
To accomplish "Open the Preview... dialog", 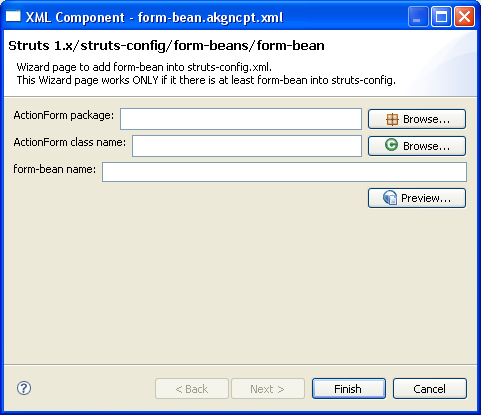I will pos(417,198).
